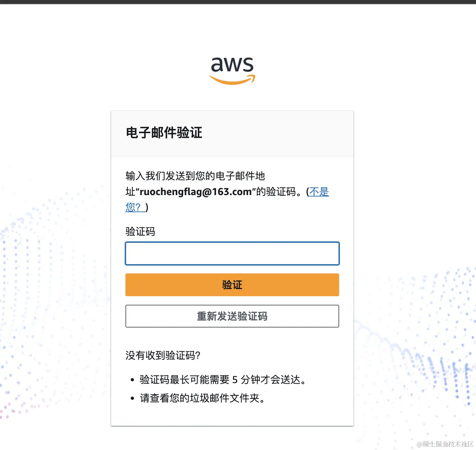This screenshot has width=476, height=450.
Task: Click the 验证码最长可能需要 5 分钟才会送达 bullet
Action: tap(223, 380)
